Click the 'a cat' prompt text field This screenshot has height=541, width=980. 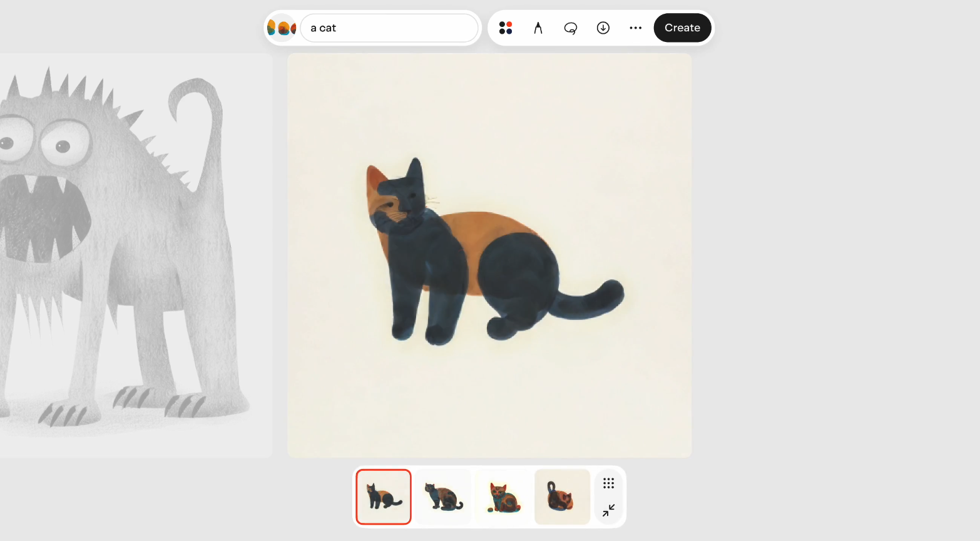[389, 28]
